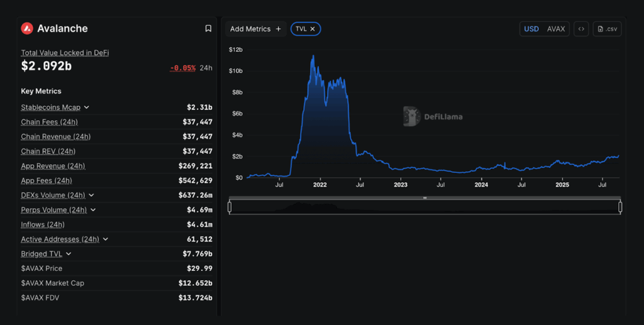The width and height of the screenshot is (644, 325).
Task: Expand Perps Volume (24h) details
Action: pos(93,210)
